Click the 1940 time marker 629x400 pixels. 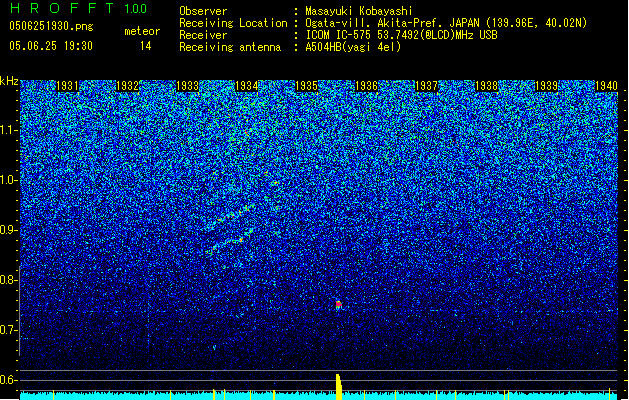coord(606,86)
